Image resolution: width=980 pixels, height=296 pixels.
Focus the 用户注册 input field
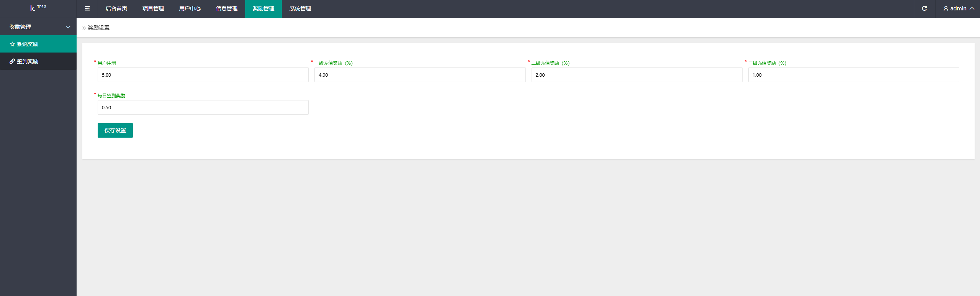pos(203,75)
